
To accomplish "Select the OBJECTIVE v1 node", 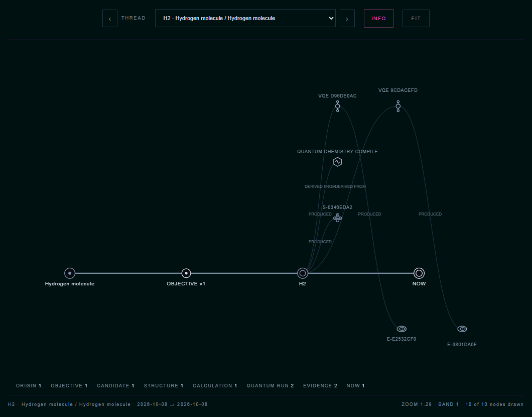I will [186, 273].
